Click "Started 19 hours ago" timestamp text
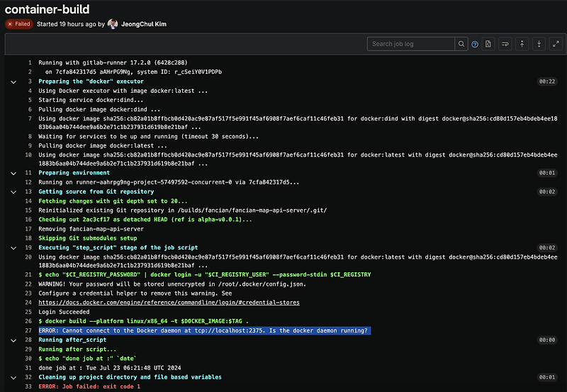This screenshot has height=392, width=567. click(x=67, y=24)
